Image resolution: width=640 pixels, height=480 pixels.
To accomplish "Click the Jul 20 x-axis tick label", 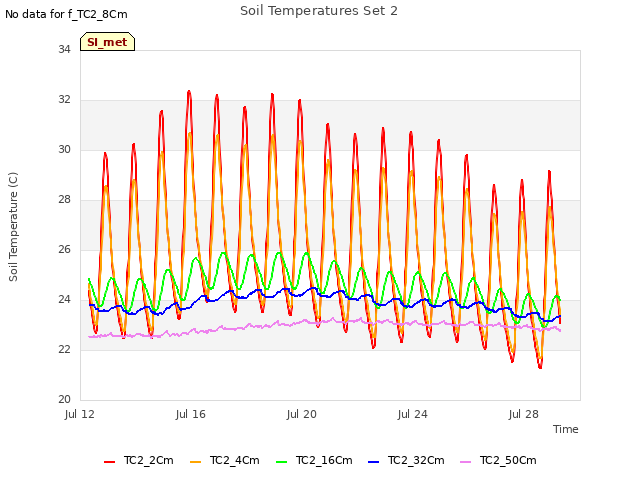I will [x=302, y=415].
